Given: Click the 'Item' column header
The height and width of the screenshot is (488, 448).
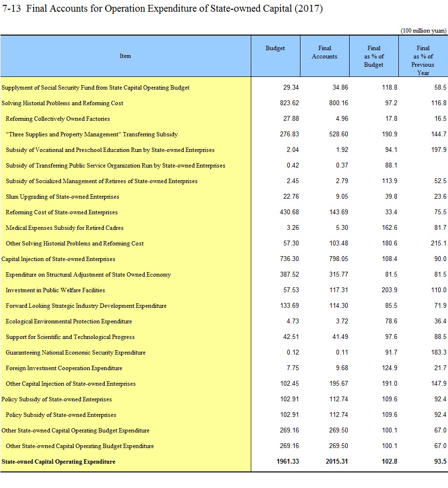Looking at the screenshot, I should pos(125,56).
